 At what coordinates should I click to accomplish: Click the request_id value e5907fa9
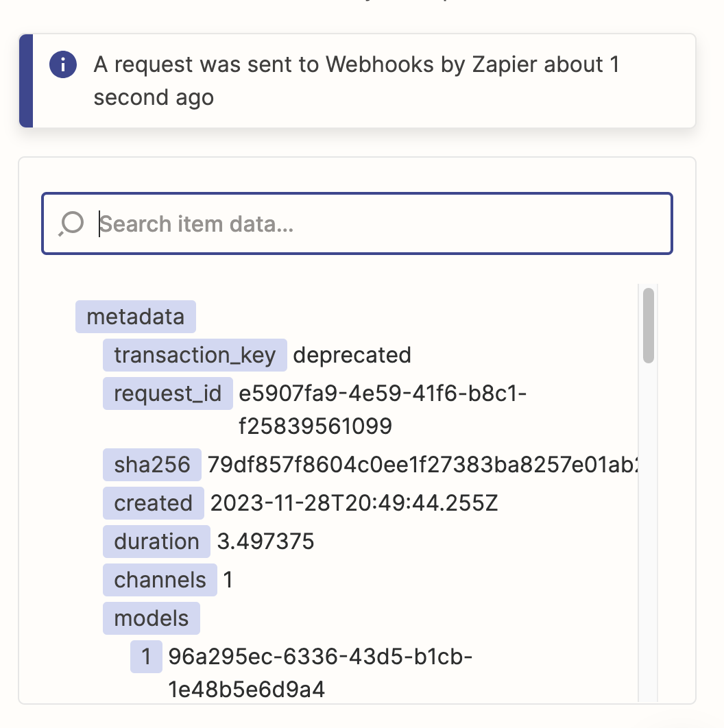383,410
